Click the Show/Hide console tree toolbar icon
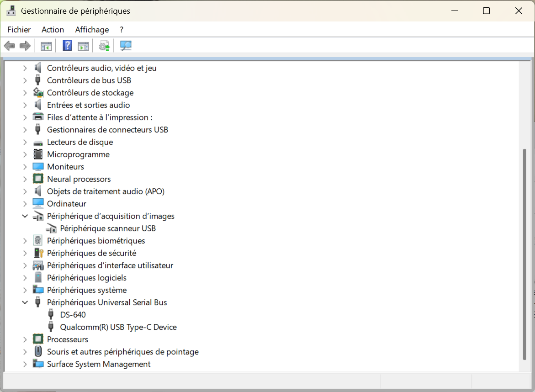 pyautogui.click(x=46, y=46)
